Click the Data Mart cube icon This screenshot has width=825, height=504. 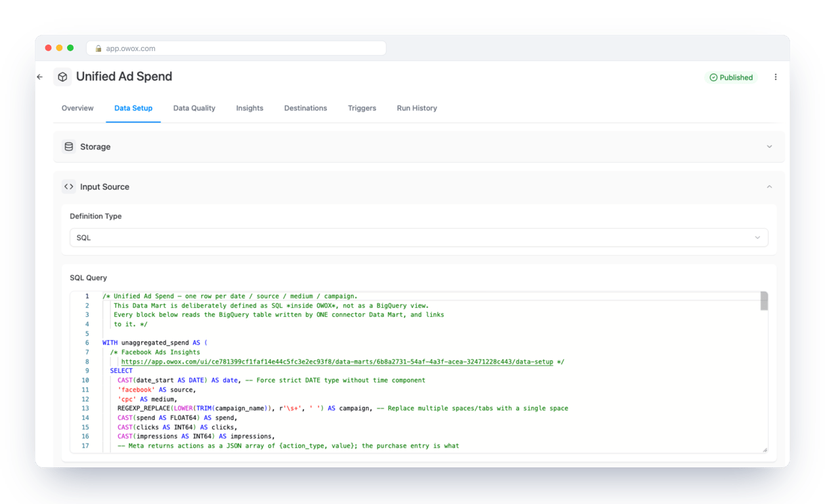point(62,77)
